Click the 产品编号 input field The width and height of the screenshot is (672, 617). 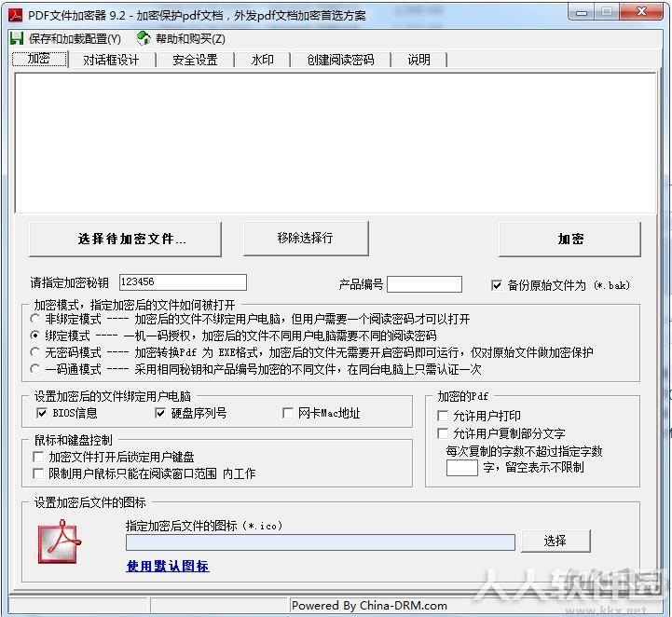[x=424, y=284]
